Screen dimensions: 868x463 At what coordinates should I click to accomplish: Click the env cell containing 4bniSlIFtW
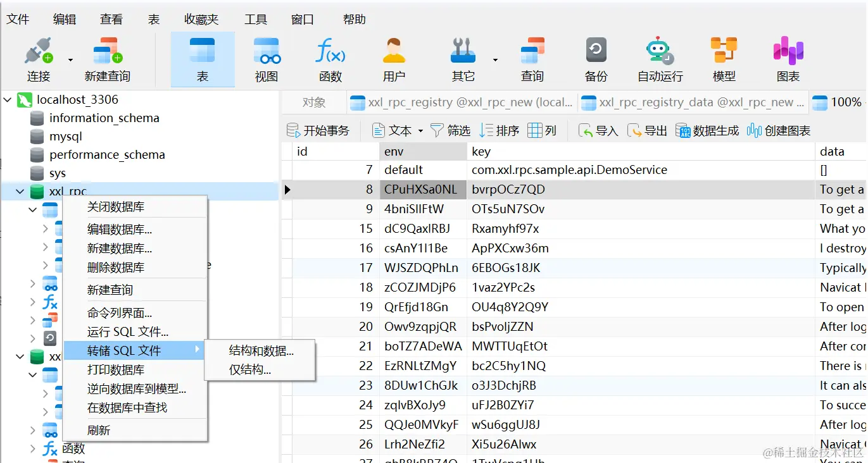pyautogui.click(x=414, y=209)
